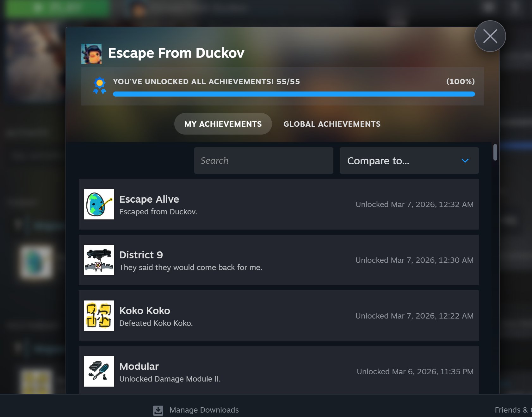Select the My Achievements tab
Screen dimensions: 532x417
[223, 124]
